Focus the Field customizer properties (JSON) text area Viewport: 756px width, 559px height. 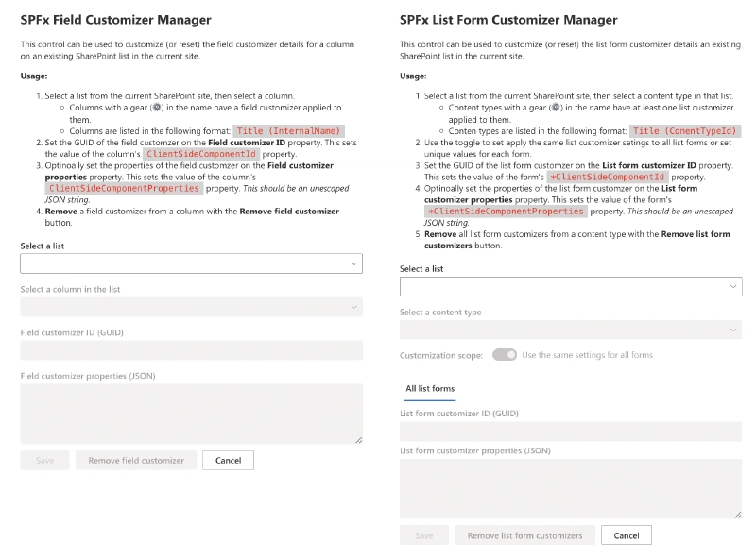tap(191, 413)
